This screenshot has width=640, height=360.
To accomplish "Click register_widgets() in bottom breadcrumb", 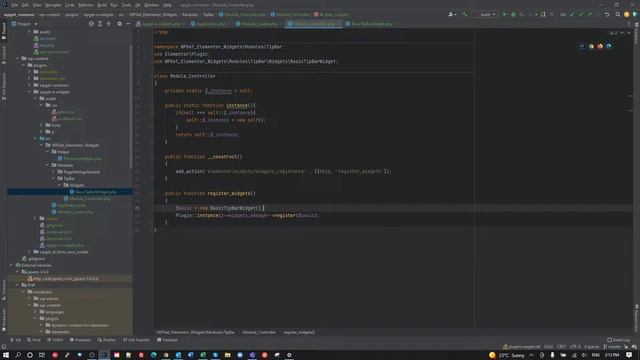I will [299, 332].
